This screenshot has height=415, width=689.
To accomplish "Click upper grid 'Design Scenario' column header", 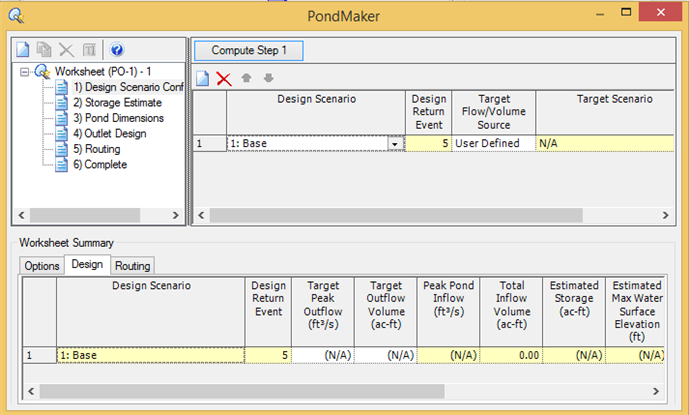I will tap(316, 112).
